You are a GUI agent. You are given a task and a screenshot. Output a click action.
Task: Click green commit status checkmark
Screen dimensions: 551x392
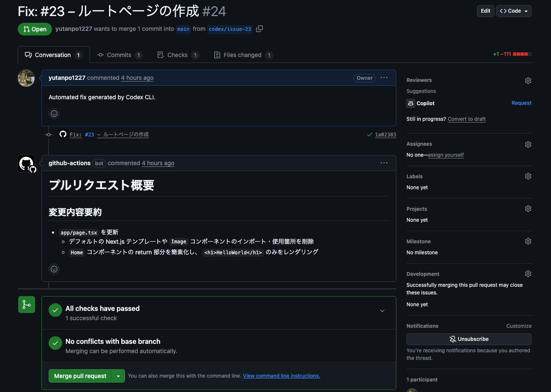tap(370, 135)
